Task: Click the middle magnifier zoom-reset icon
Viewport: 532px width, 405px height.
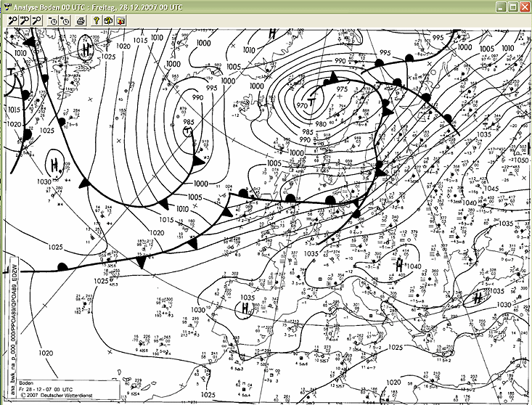Action: point(25,20)
